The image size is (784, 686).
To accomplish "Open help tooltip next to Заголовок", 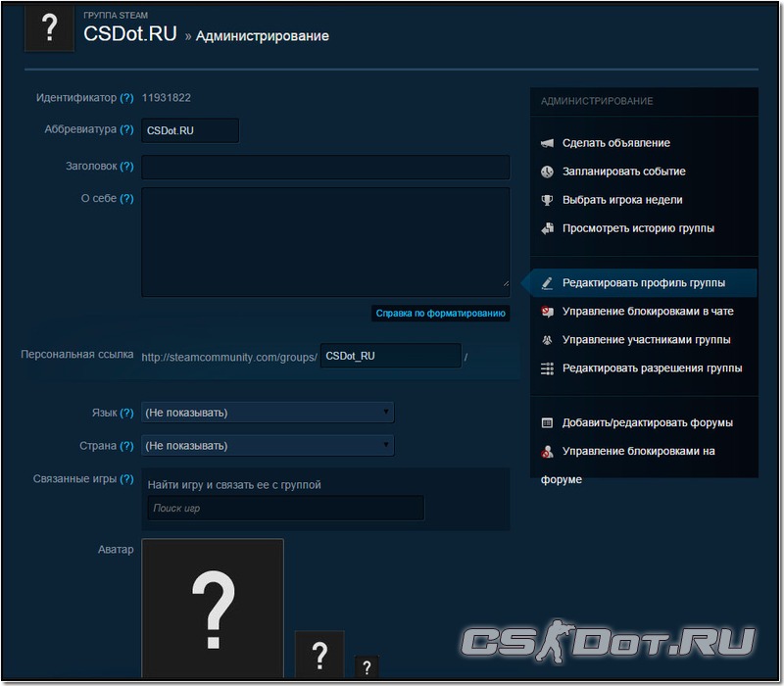I will coord(127,166).
